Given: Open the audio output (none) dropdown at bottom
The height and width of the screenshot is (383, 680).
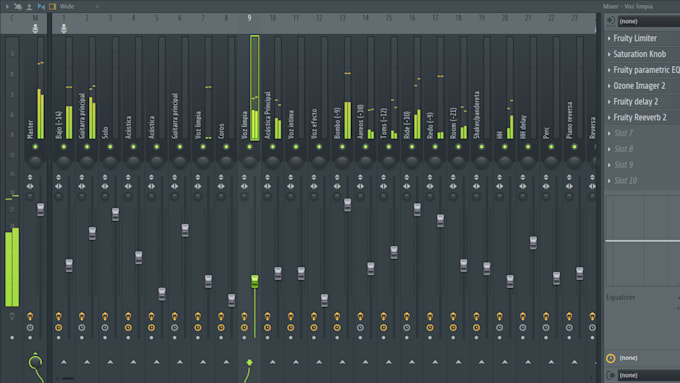Looking at the screenshot, I should tap(649, 375).
